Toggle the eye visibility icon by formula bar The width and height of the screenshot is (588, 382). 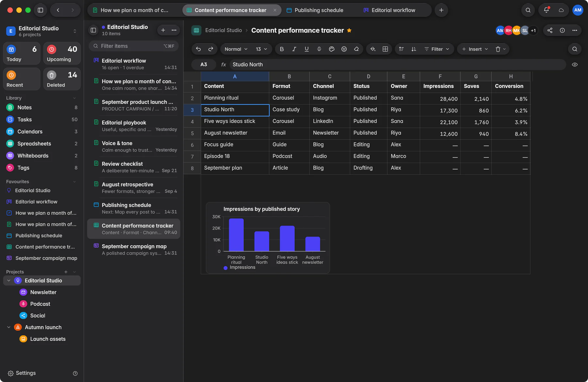click(575, 65)
